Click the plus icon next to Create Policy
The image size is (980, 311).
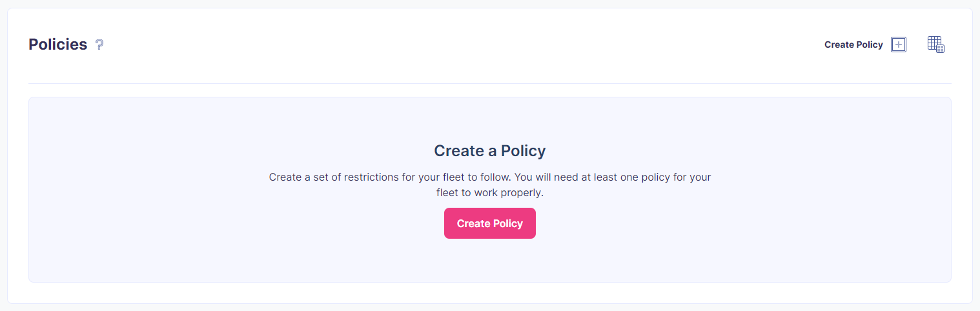(x=898, y=45)
